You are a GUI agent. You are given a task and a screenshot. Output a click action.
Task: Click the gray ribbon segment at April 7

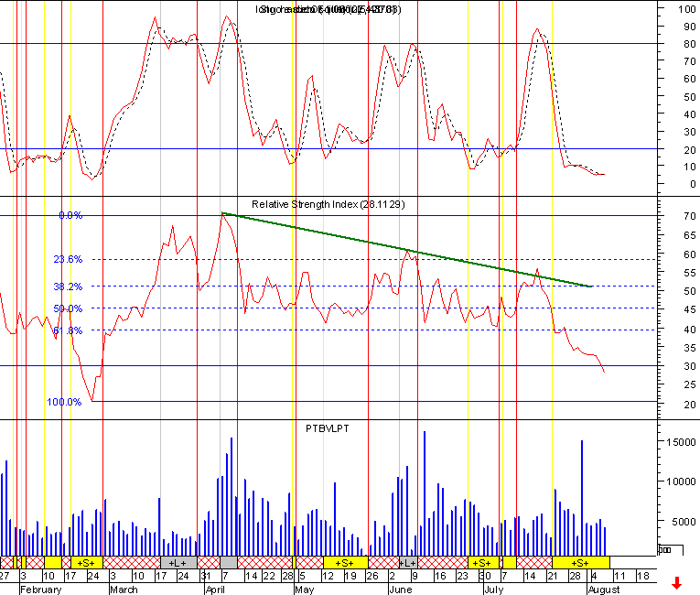(x=229, y=562)
